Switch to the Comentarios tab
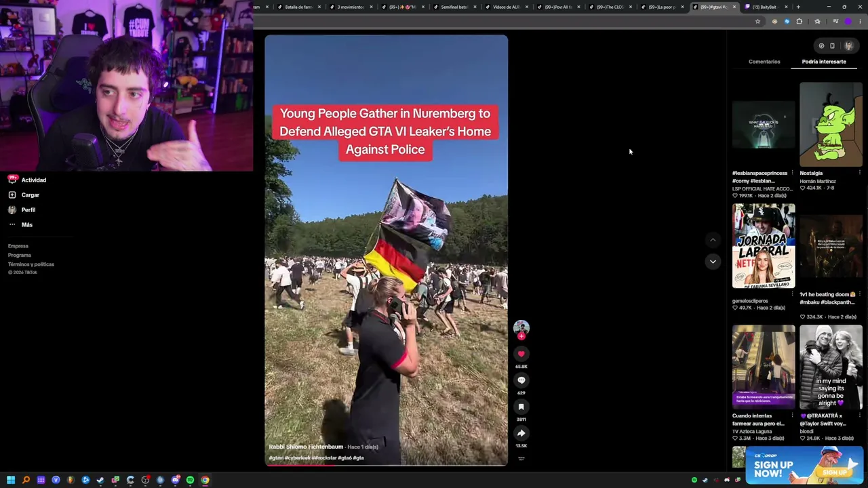Image resolution: width=868 pixels, height=488 pixels. click(764, 62)
